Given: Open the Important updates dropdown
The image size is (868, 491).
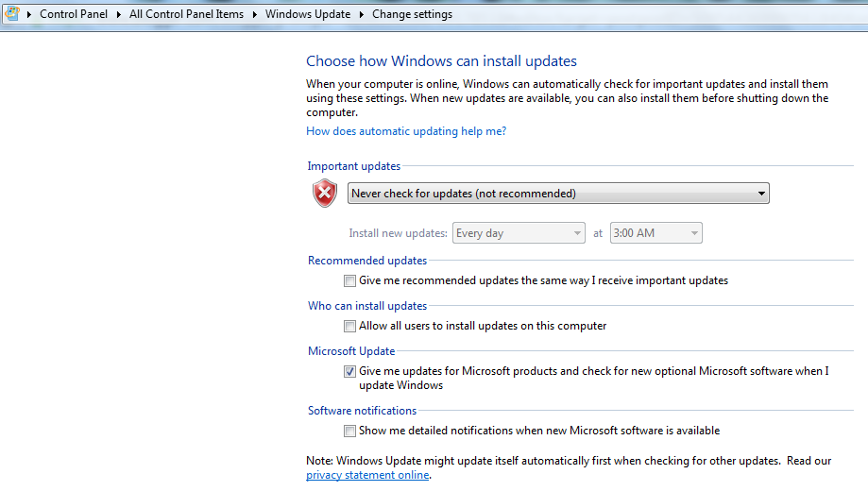Looking at the screenshot, I should [x=558, y=194].
